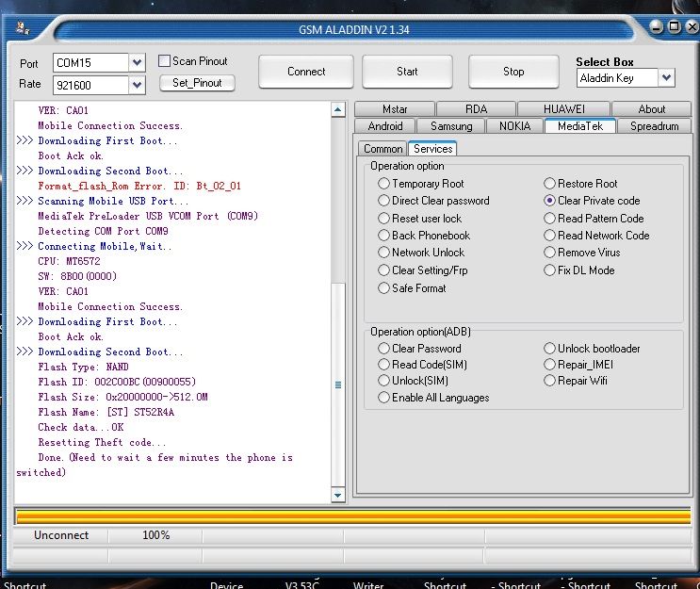Screen dimensions: 700x589
Task: Open the HUAWEI tab
Action: [x=564, y=109]
